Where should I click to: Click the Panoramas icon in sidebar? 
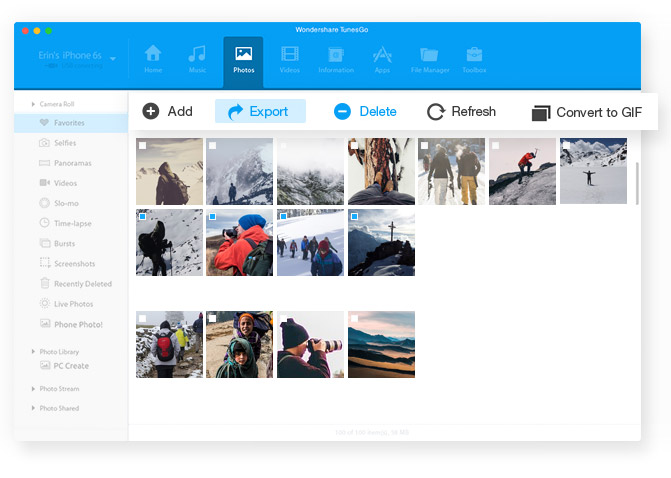(45, 163)
